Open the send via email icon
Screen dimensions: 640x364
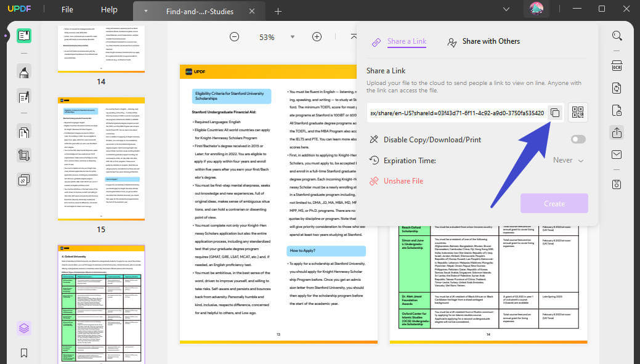[x=617, y=155]
